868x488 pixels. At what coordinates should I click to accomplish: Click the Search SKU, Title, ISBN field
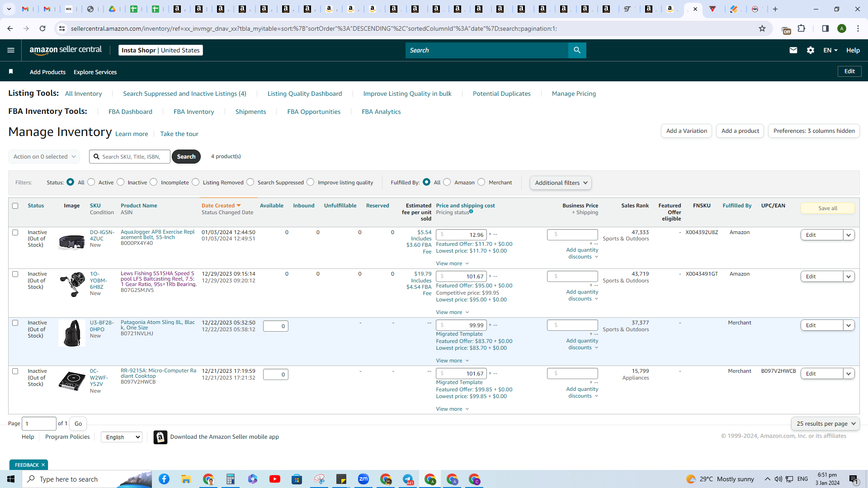pyautogui.click(x=130, y=157)
